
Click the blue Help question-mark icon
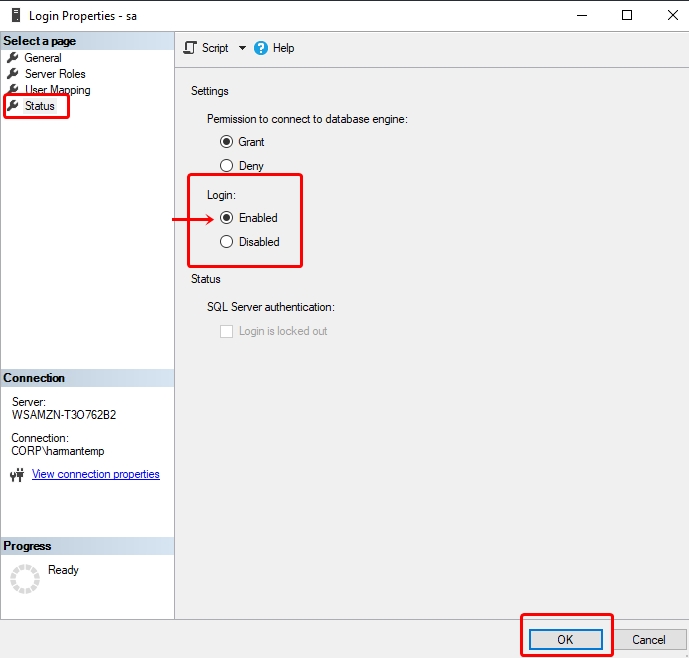click(x=261, y=48)
